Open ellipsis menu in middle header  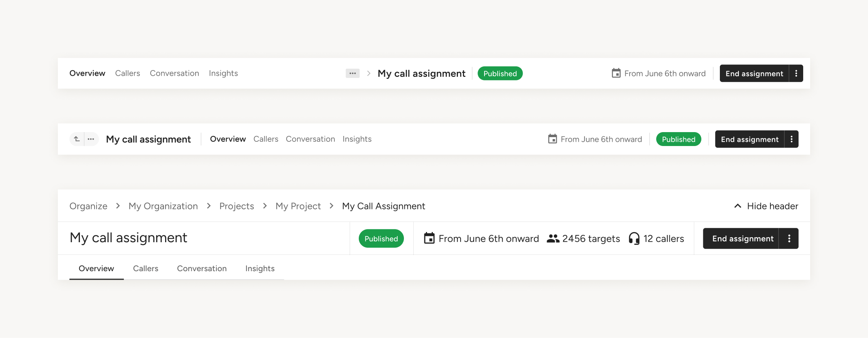(91, 139)
